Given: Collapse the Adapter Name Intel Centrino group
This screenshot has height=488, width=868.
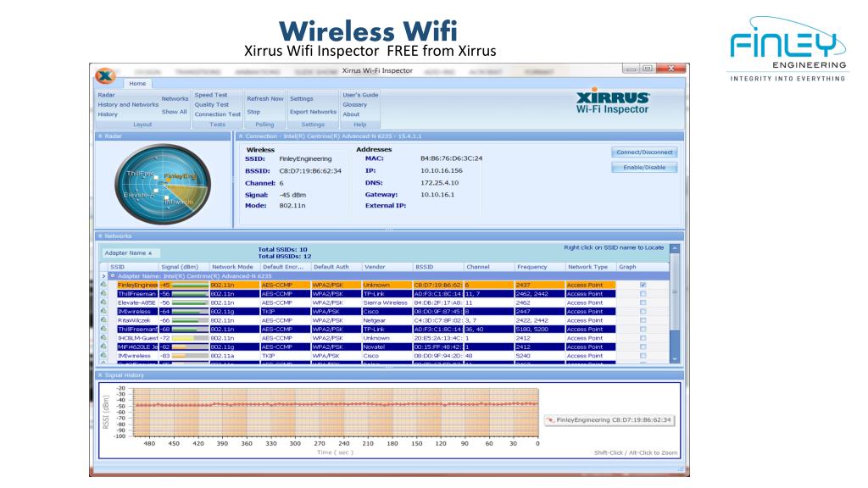Looking at the screenshot, I should coord(113,275).
